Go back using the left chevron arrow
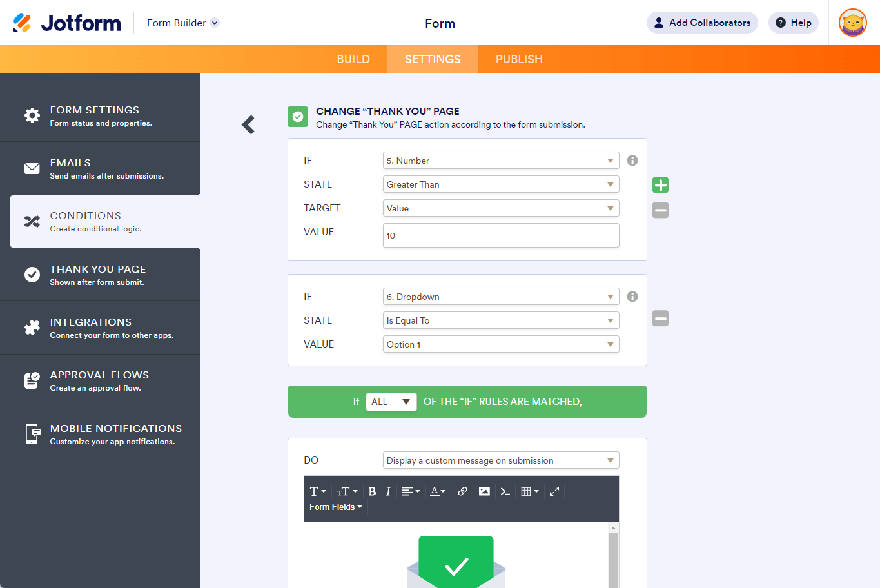 248,124
